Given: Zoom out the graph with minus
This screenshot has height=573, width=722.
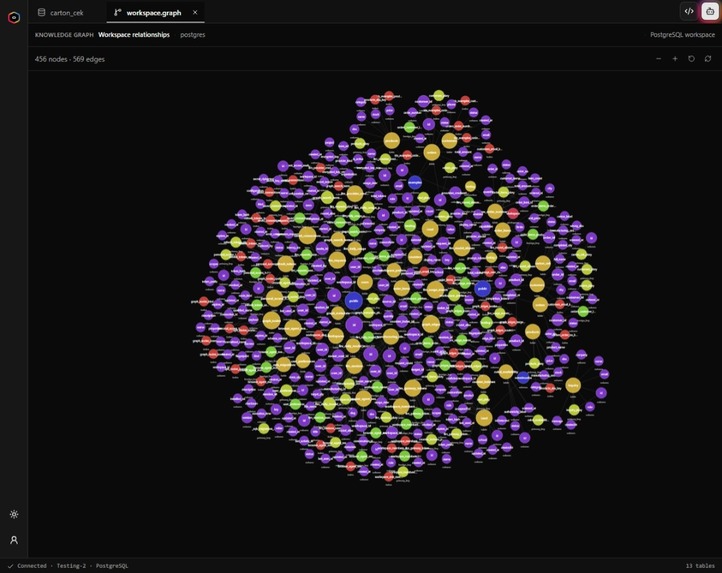Looking at the screenshot, I should coord(658,59).
